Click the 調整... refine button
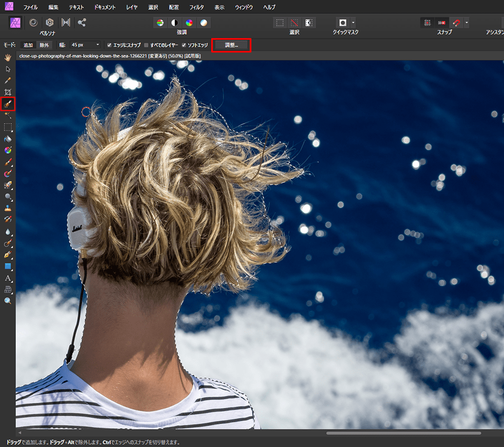The image size is (504, 447). (231, 45)
